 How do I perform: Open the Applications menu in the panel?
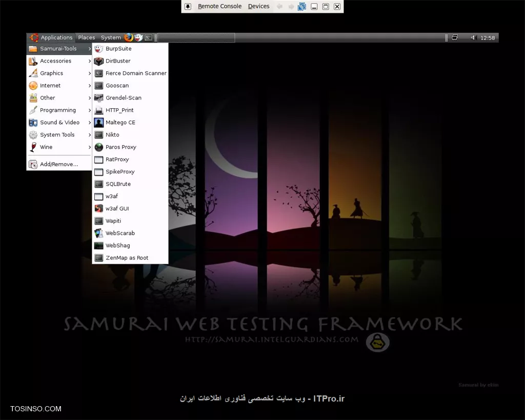click(x=51, y=37)
